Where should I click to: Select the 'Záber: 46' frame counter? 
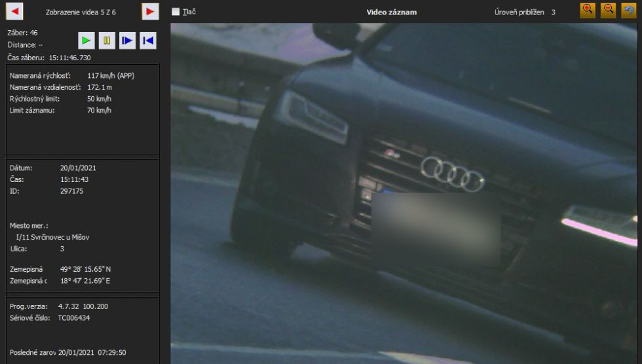point(22,33)
